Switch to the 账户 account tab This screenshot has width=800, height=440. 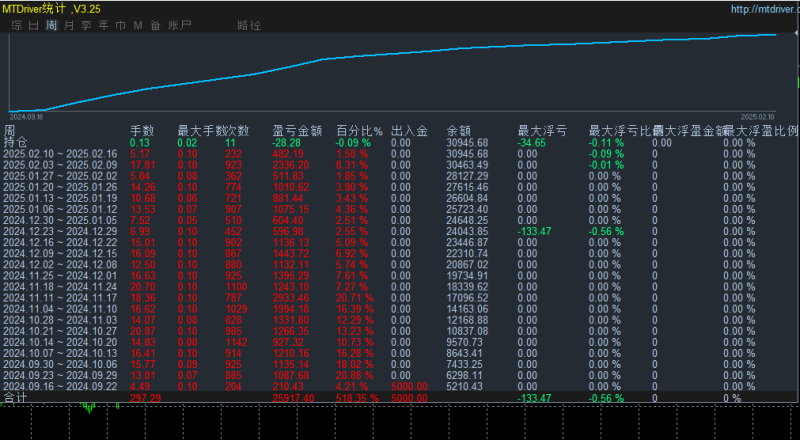click(180, 24)
